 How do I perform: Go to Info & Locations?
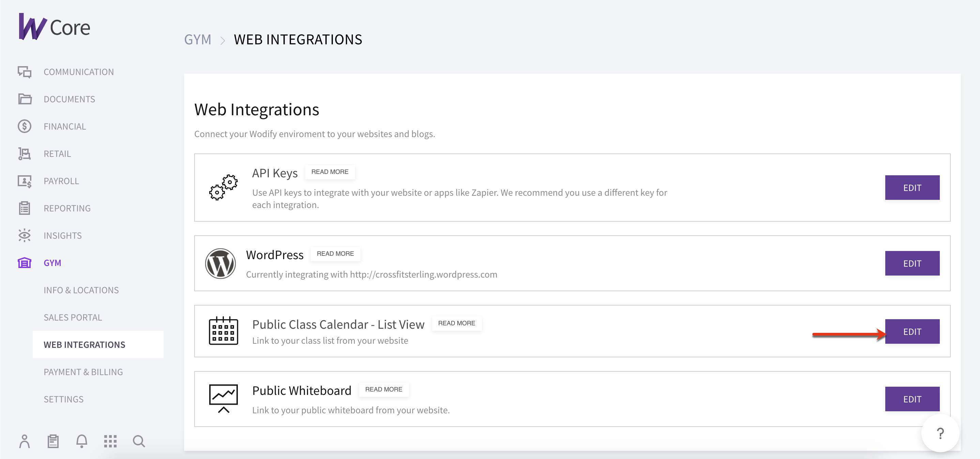81,291
